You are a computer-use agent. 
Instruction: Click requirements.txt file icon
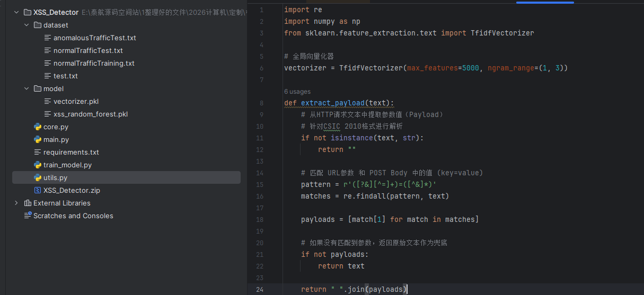click(x=38, y=152)
